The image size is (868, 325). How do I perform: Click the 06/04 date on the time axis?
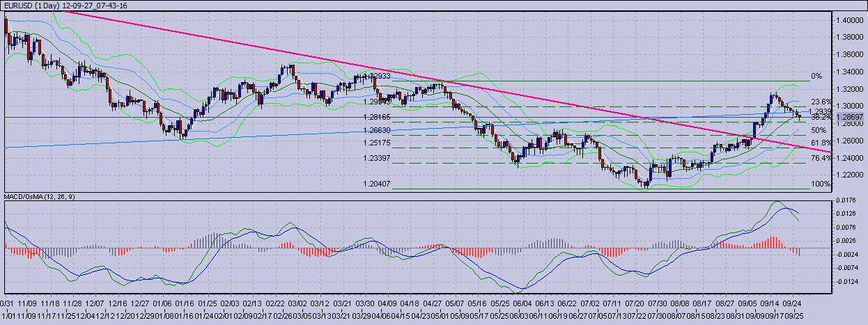click(x=522, y=304)
